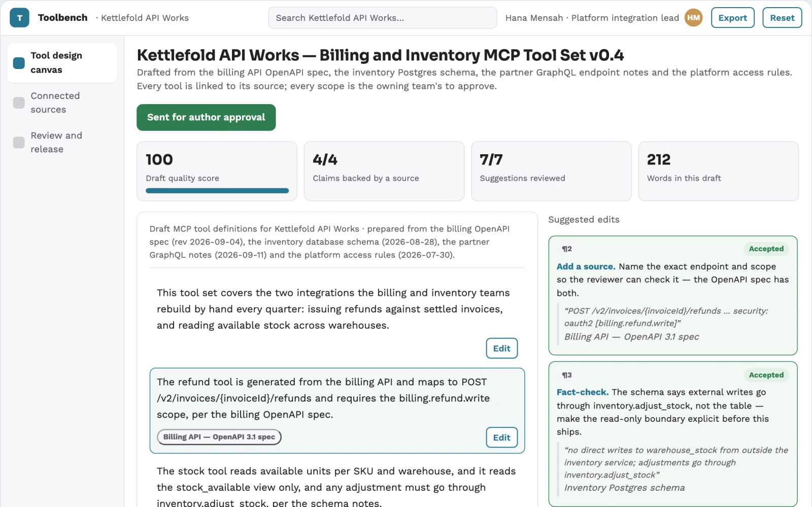Focus the Search Kettlefold API Works field
812x507 pixels.
click(382, 18)
